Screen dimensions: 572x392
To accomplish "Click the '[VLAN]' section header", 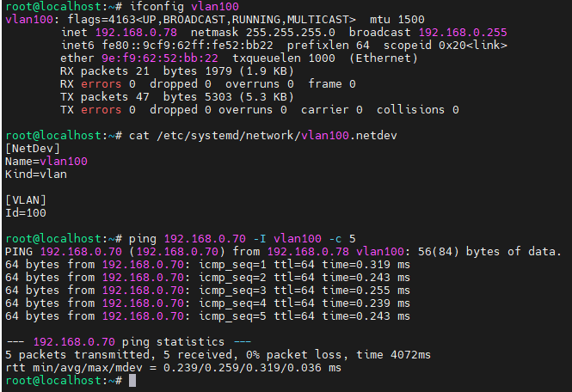I will pos(26,200).
